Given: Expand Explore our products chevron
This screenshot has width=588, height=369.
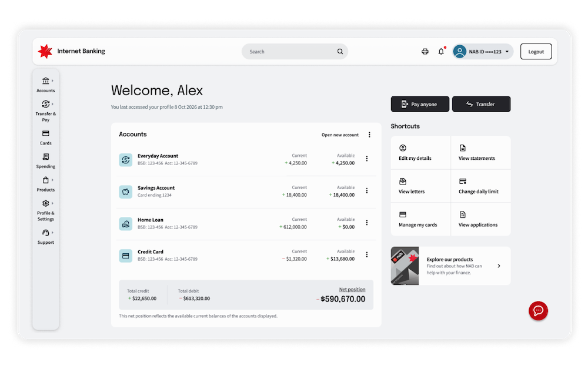Looking at the screenshot, I should click(x=499, y=266).
